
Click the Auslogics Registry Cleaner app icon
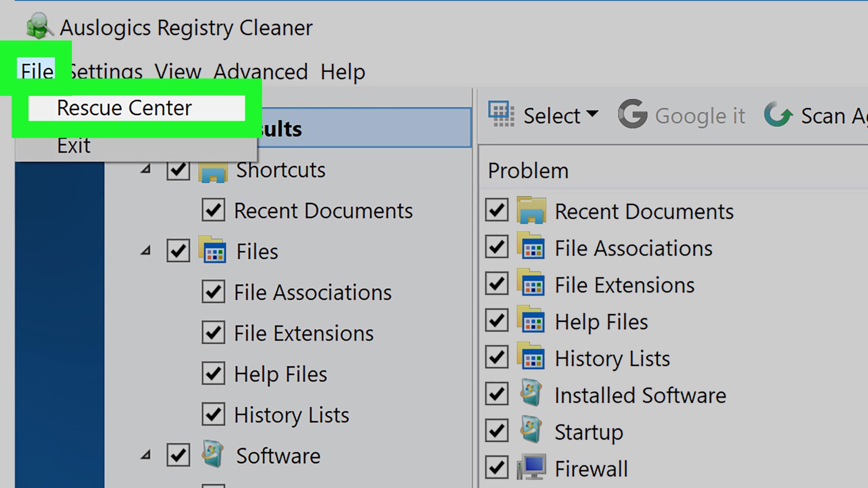point(39,26)
